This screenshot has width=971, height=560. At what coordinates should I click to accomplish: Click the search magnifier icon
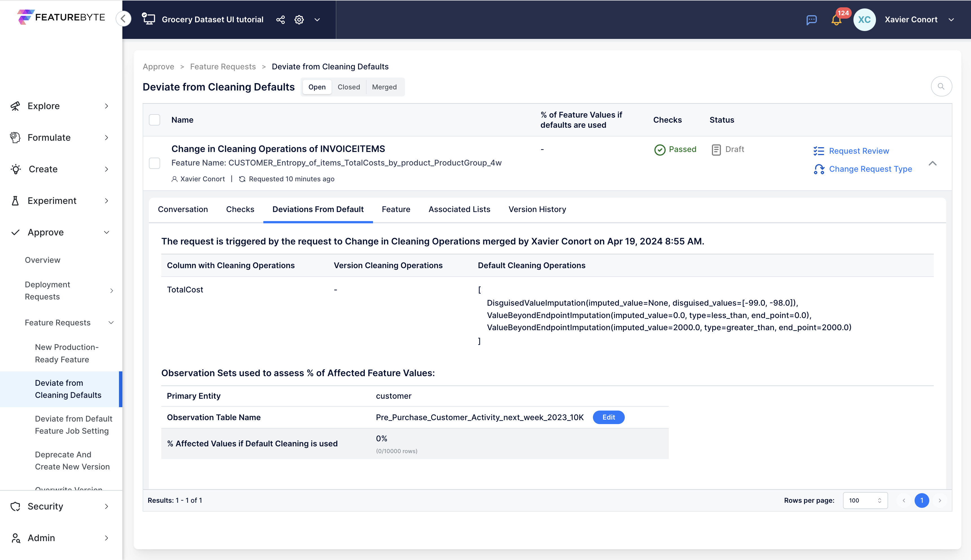[x=941, y=87]
